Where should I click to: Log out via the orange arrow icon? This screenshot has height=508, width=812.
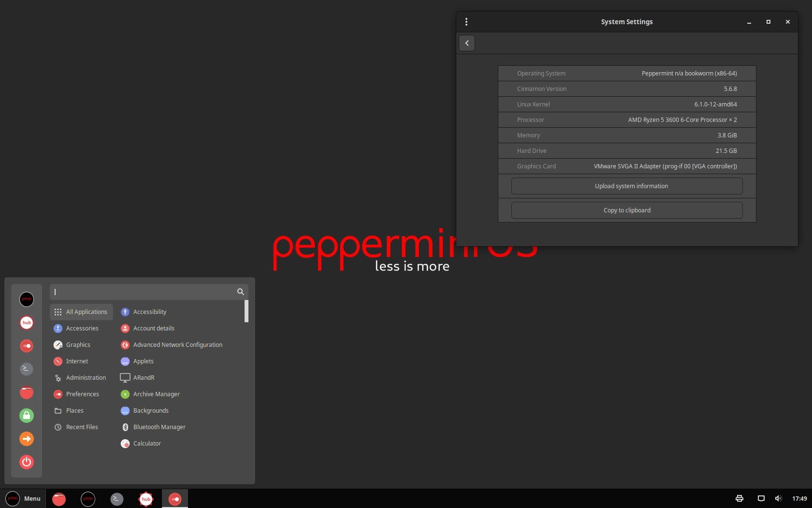pyautogui.click(x=27, y=439)
